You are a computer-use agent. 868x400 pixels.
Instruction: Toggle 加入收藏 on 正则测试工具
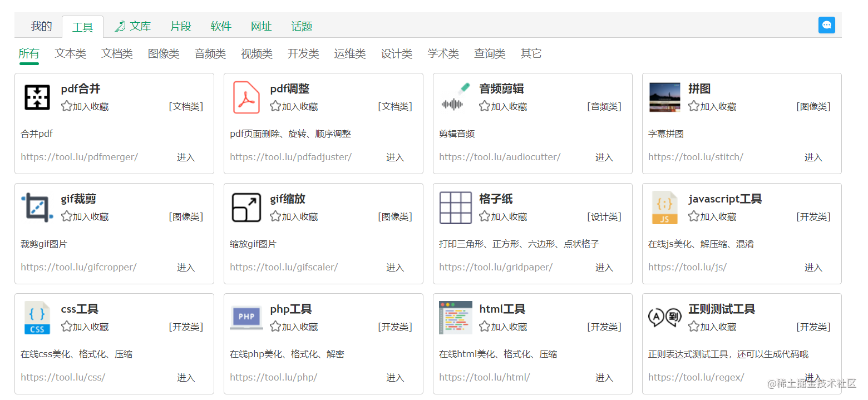tap(693, 327)
